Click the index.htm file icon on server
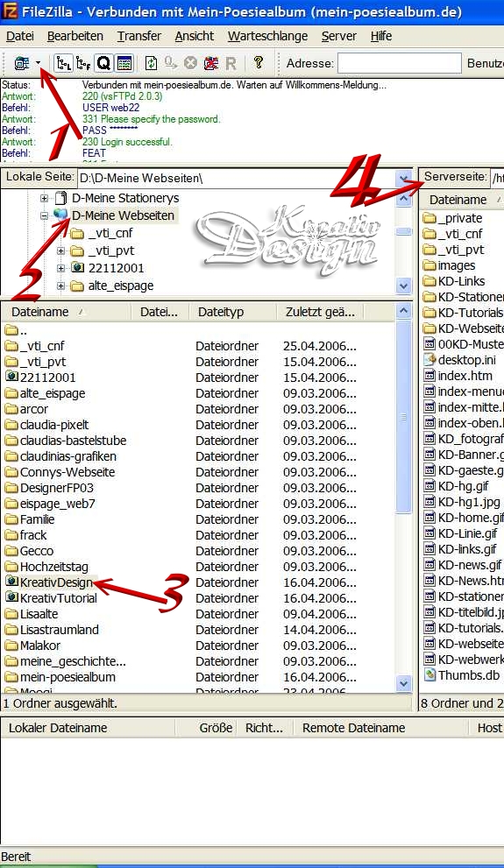The height and width of the screenshot is (868, 504). pyautogui.click(x=429, y=376)
